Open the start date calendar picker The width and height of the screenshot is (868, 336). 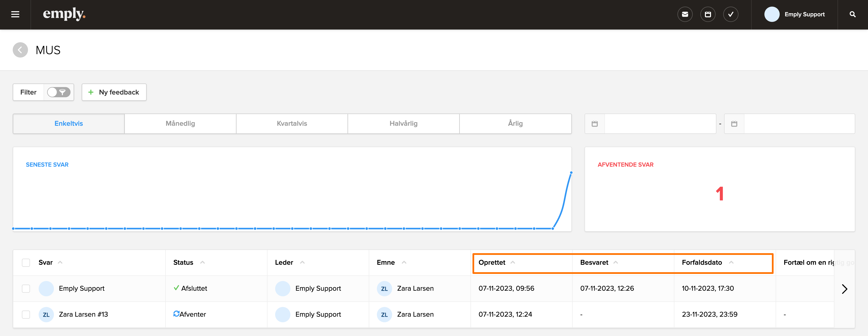pyautogui.click(x=595, y=124)
